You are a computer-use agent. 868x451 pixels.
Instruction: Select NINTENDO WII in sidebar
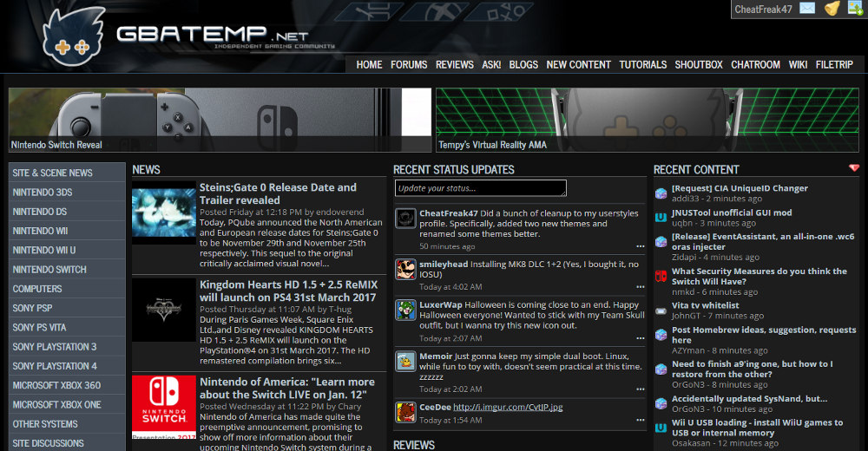click(67, 231)
